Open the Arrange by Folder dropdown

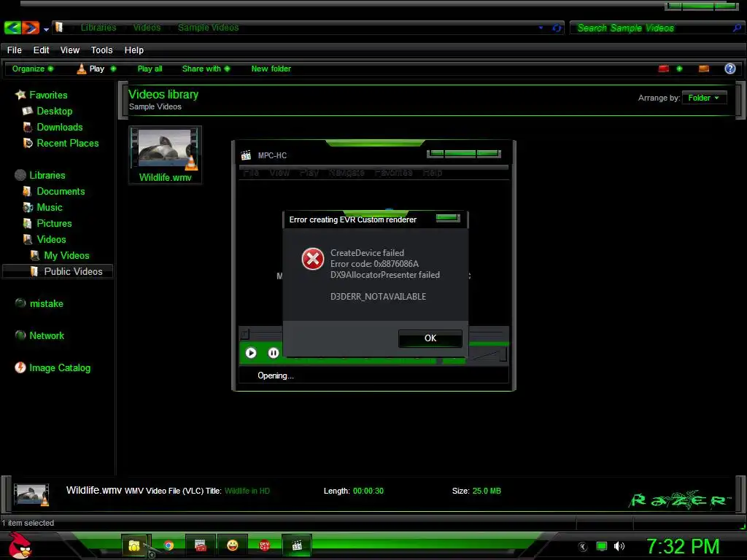tap(704, 98)
